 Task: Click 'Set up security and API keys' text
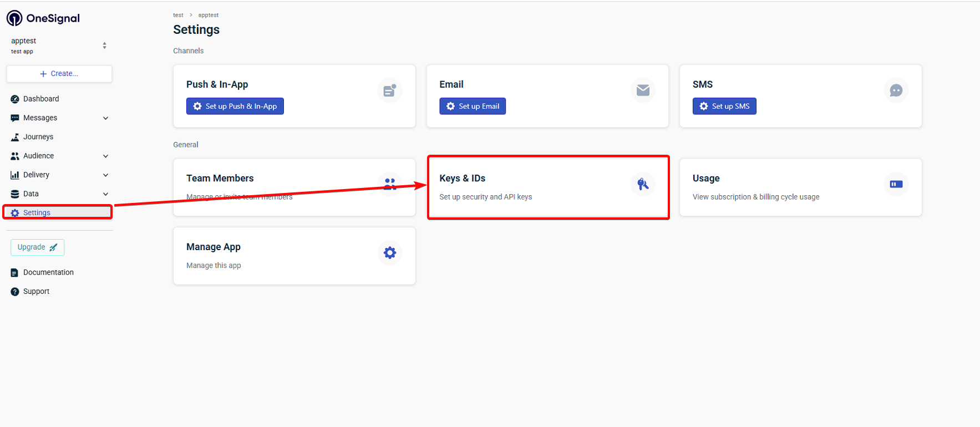point(486,197)
